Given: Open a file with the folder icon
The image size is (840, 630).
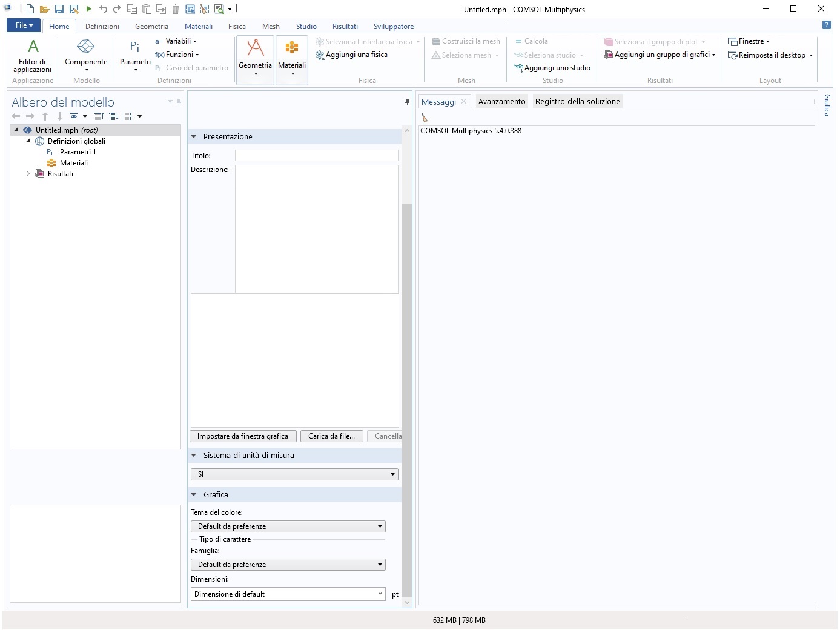Looking at the screenshot, I should 44,9.
